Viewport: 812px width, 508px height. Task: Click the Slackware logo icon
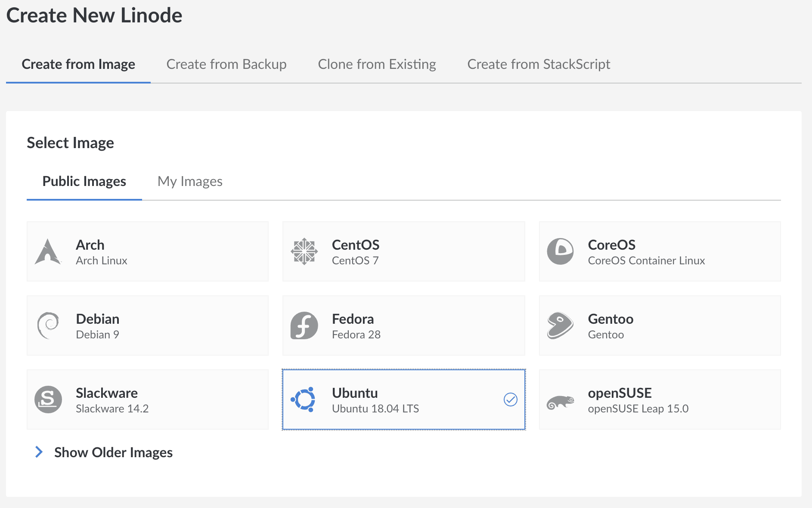48,400
